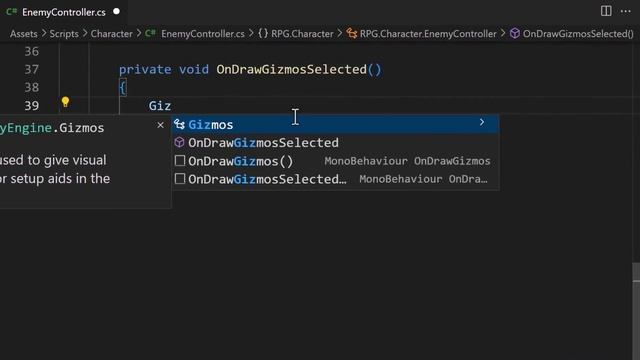Choose the OnDrawGizmos() snippet suggestion

(335, 161)
